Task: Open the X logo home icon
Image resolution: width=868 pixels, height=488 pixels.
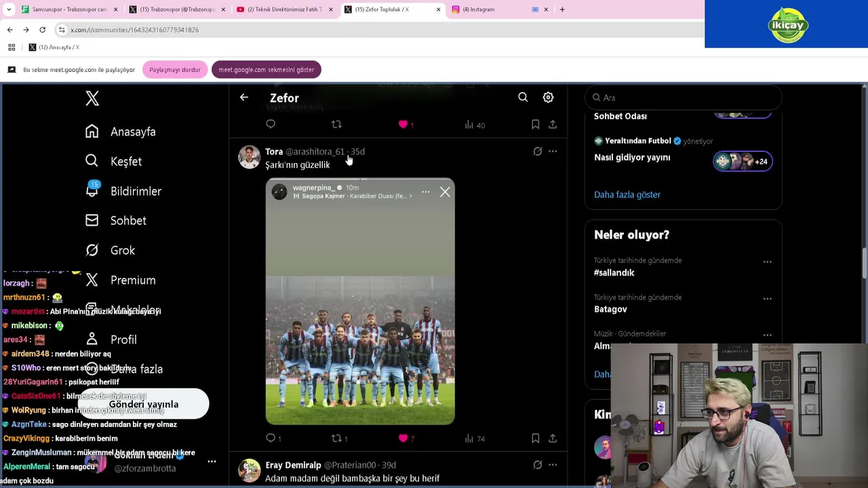Action: pyautogui.click(x=92, y=98)
